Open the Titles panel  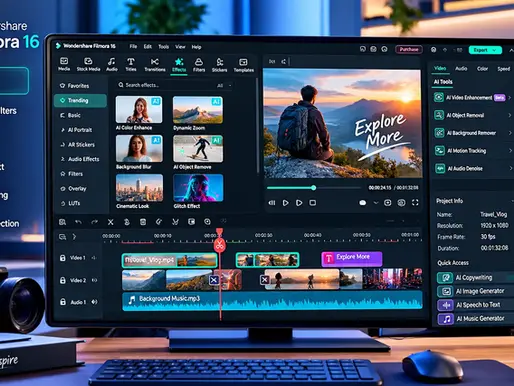(131, 64)
